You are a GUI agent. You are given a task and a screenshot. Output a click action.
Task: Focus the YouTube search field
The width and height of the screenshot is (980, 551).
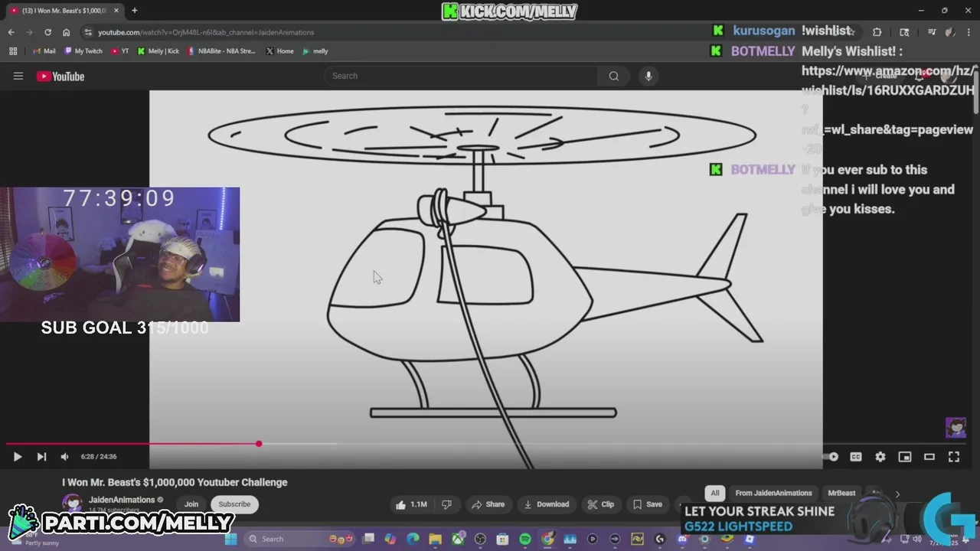(462, 76)
